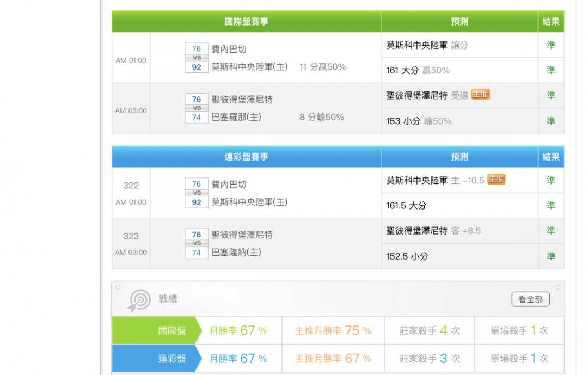Click the 153 小分 輸50% prediction
The height and width of the screenshot is (375, 588).
[x=419, y=121]
